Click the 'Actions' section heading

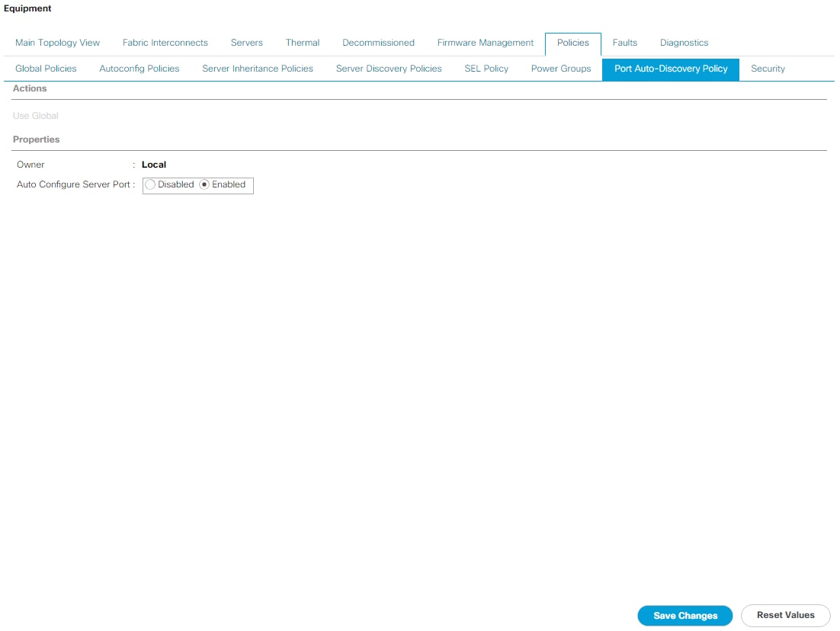click(x=30, y=89)
